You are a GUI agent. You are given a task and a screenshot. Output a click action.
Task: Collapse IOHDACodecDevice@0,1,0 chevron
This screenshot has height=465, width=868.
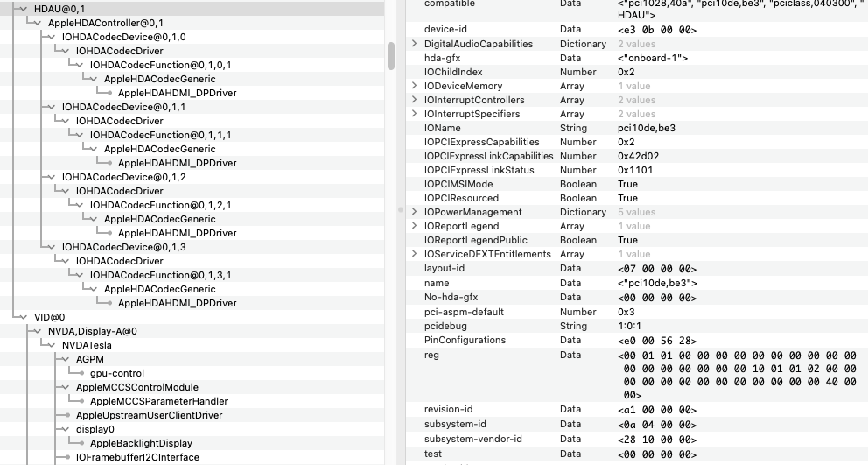click(x=51, y=37)
